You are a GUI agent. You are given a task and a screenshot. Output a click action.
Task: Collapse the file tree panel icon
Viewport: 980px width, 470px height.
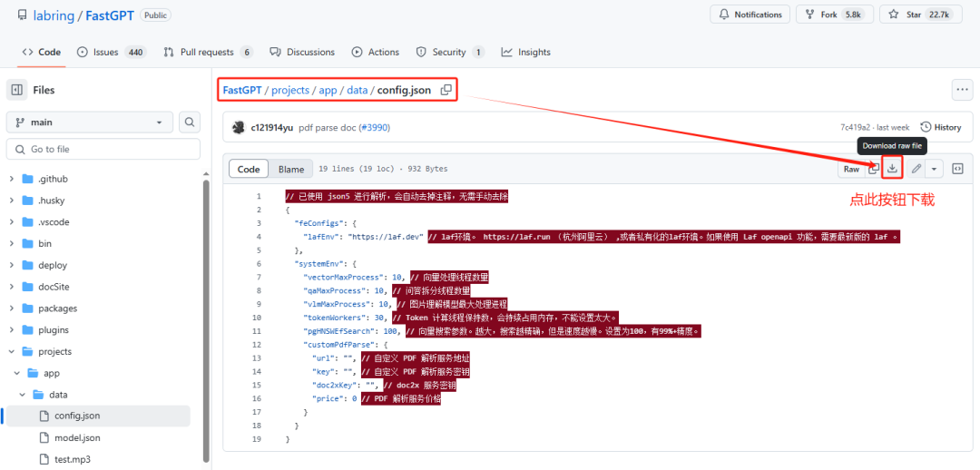(x=17, y=90)
